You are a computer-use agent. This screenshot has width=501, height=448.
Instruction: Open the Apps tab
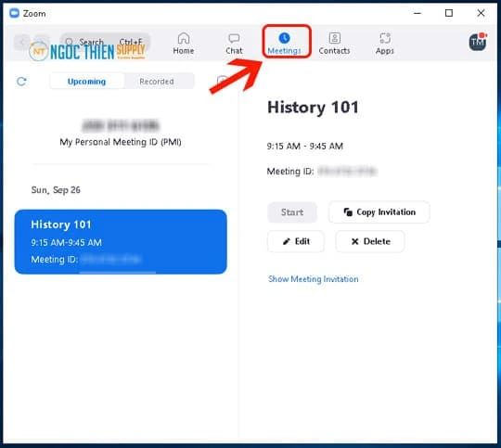tap(385, 43)
